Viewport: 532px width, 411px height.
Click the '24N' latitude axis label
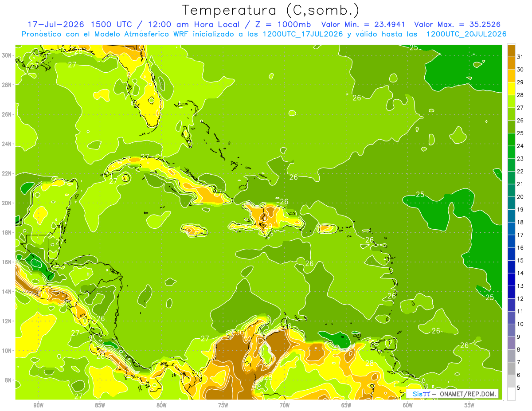click(x=7, y=144)
